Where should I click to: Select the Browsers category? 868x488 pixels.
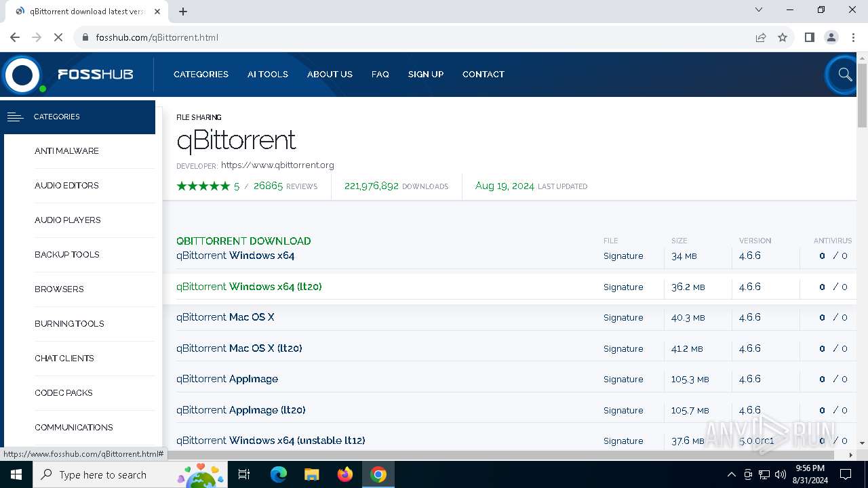[59, 289]
